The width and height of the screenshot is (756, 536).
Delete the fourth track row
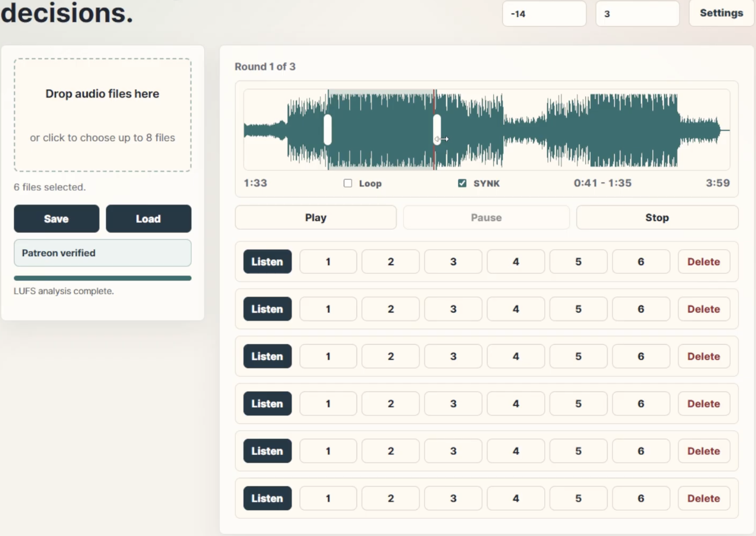coord(704,403)
